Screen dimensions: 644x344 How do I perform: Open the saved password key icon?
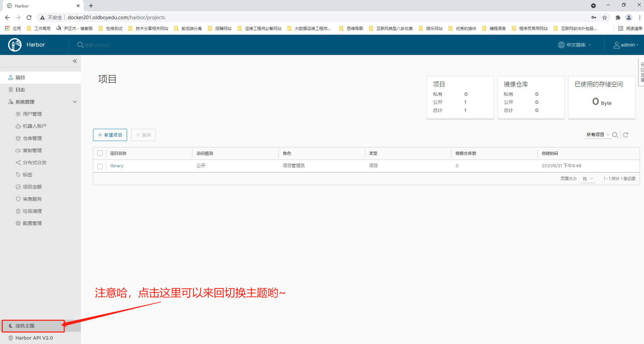click(594, 18)
